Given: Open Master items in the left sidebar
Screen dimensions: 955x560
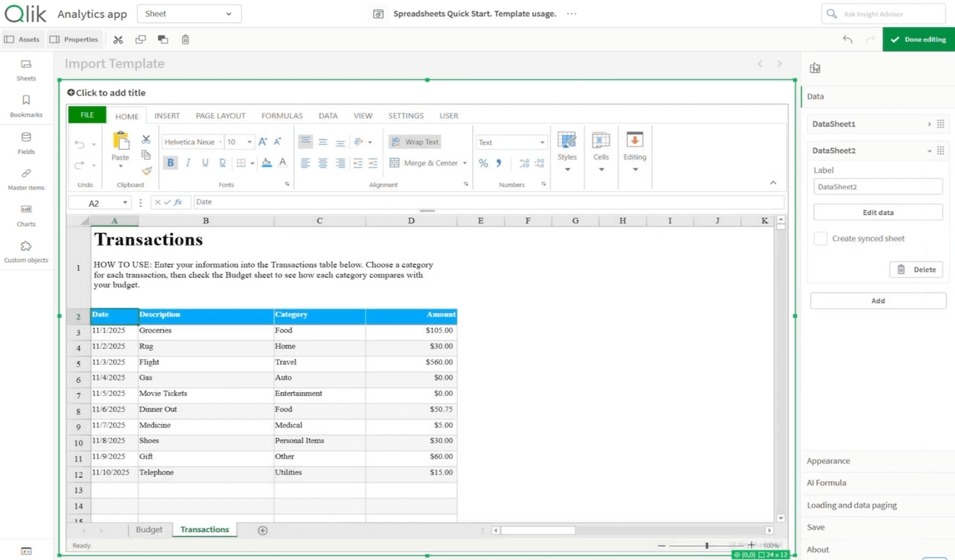Looking at the screenshot, I should click(26, 179).
